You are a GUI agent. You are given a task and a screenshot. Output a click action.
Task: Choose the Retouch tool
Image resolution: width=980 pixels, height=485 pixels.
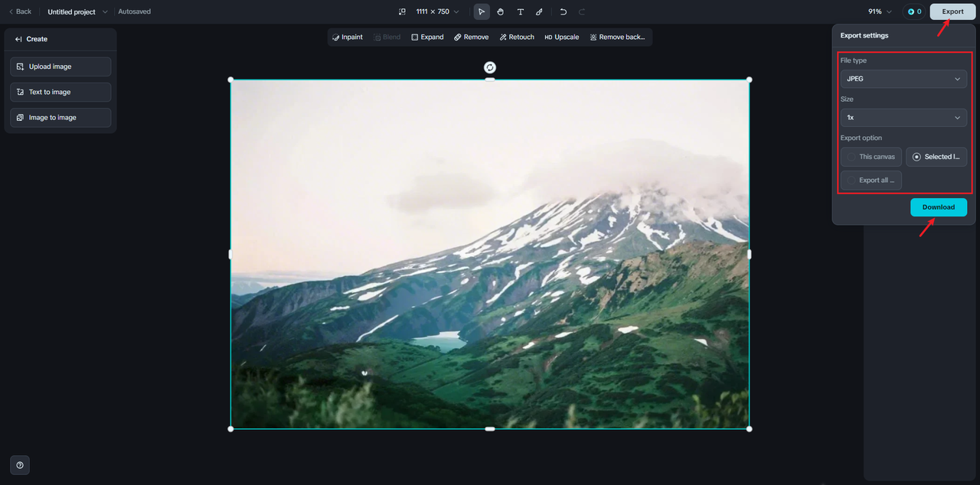517,37
